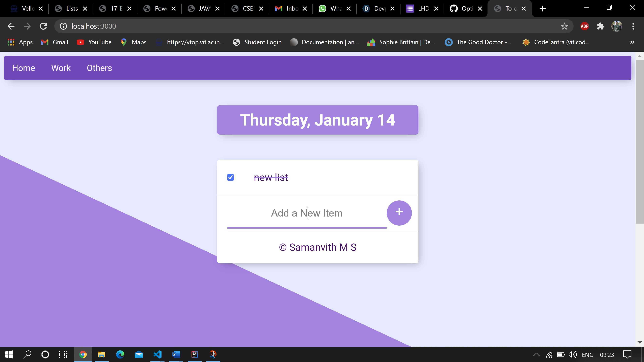Open the volume tray icon
644x362 pixels.
click(572, 354)
